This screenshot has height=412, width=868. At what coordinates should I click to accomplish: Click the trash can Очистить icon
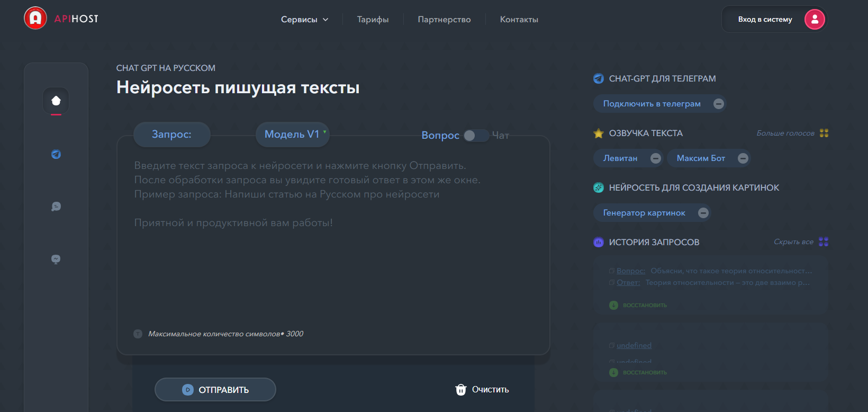point(461,390)
